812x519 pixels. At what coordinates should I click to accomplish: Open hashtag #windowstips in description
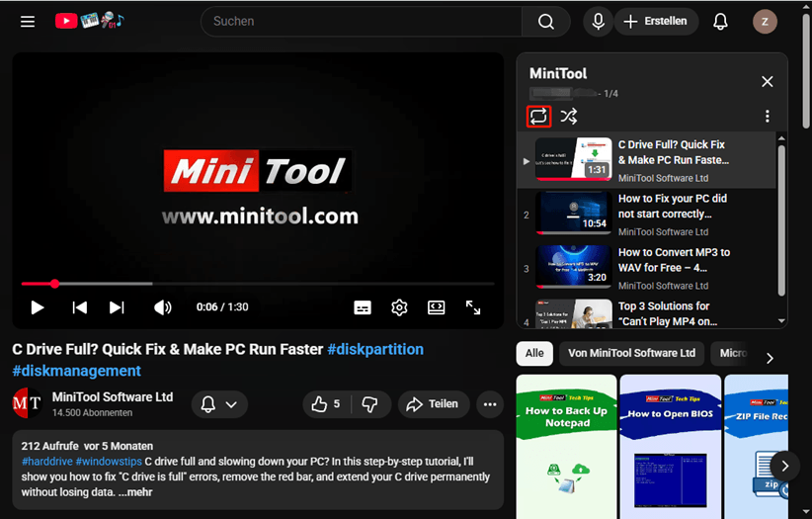pyautogui.click(x=109, y=462)
